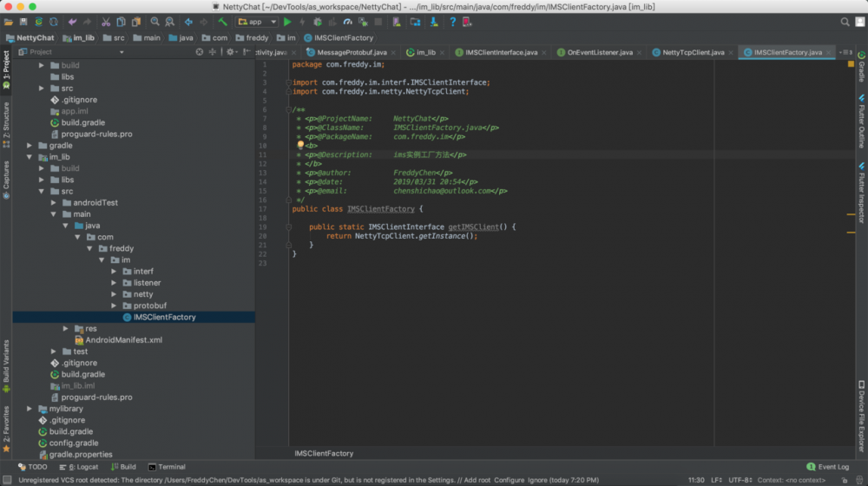
Task: Click the Undo arrow icon
Action: (x=72, y=22)
